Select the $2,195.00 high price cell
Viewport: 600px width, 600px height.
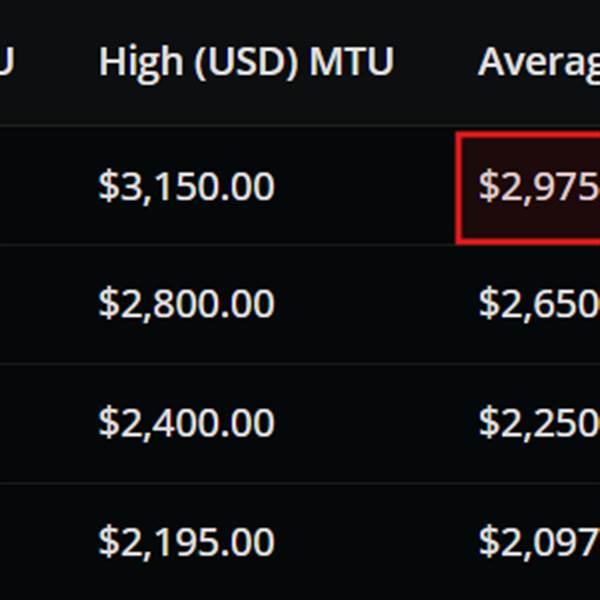click(x=186, y=542)
